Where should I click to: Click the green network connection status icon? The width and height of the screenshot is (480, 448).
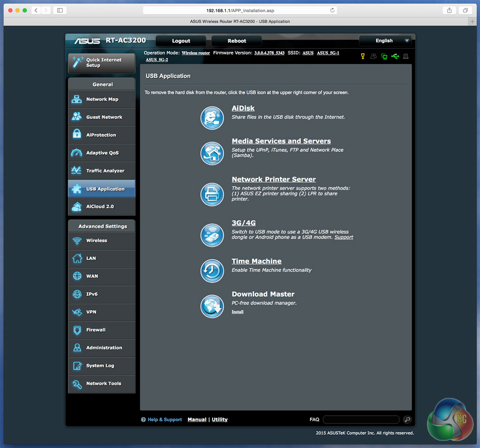point(384,56)
